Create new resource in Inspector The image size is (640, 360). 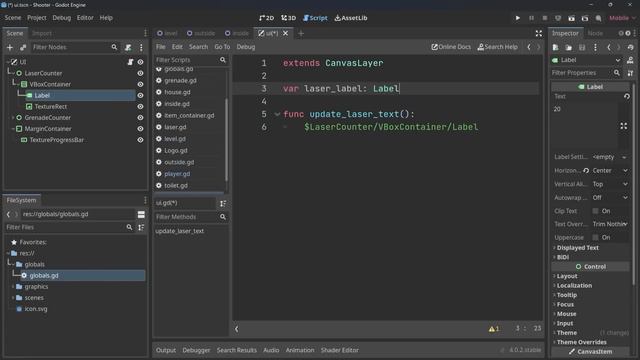click(x=556, y=47)
